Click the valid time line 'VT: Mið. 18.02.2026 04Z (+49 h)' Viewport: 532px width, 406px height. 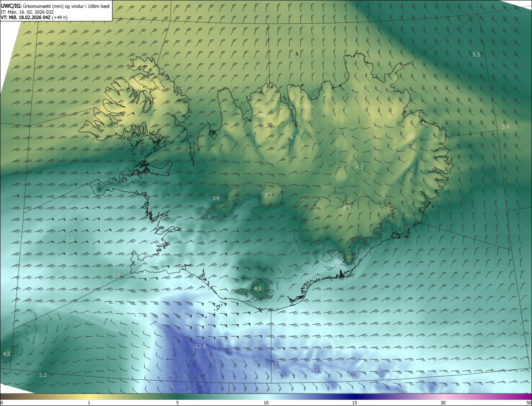(34, 17)
